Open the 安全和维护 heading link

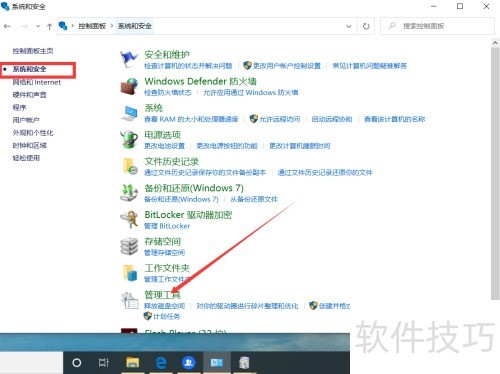point(167,54)
